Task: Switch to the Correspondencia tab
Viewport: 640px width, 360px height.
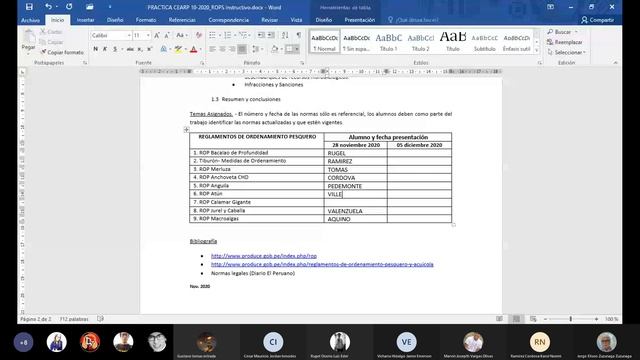Action: click(229, 20)
